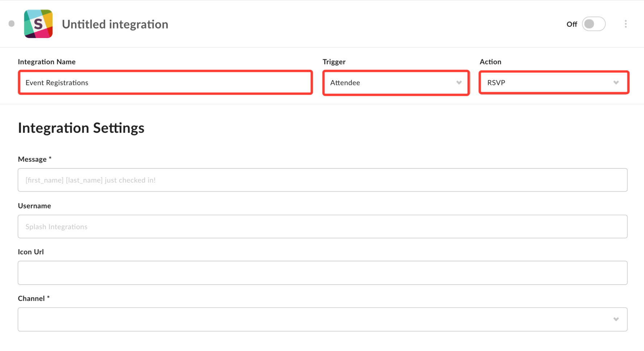Screen dimensions: 644x351
Task: Select the Integration Name label text
Action: 47,62
